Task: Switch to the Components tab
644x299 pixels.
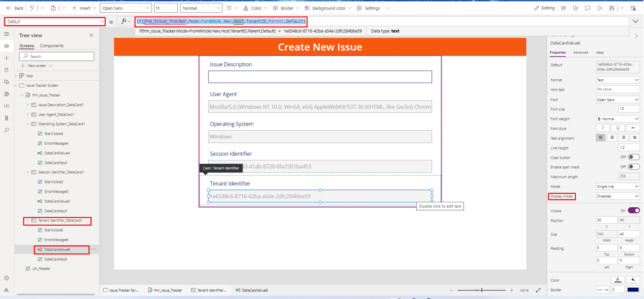Action: tap(52, 46)
